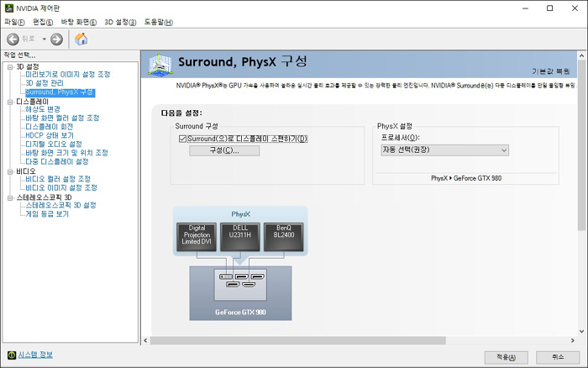Click the horizontal scrollbar thumb
The width and height of the screenshot is (588, 368).
click(x=298, y=340)
